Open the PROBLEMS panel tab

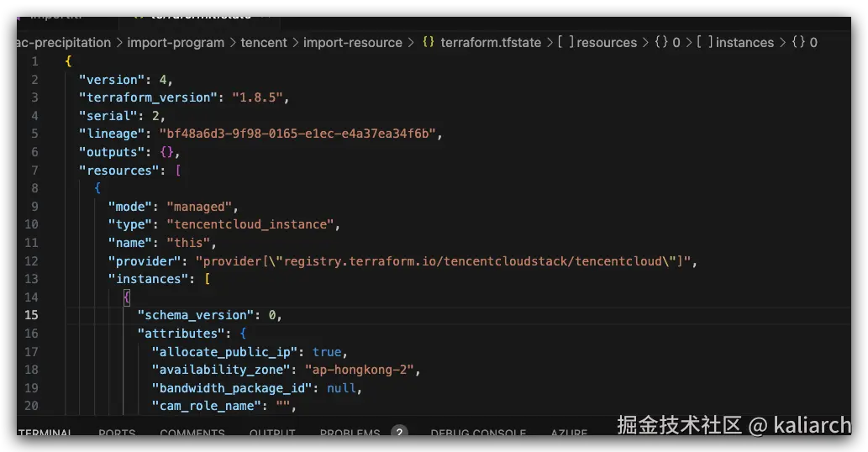pyautogui.click(x=350, y=432)
